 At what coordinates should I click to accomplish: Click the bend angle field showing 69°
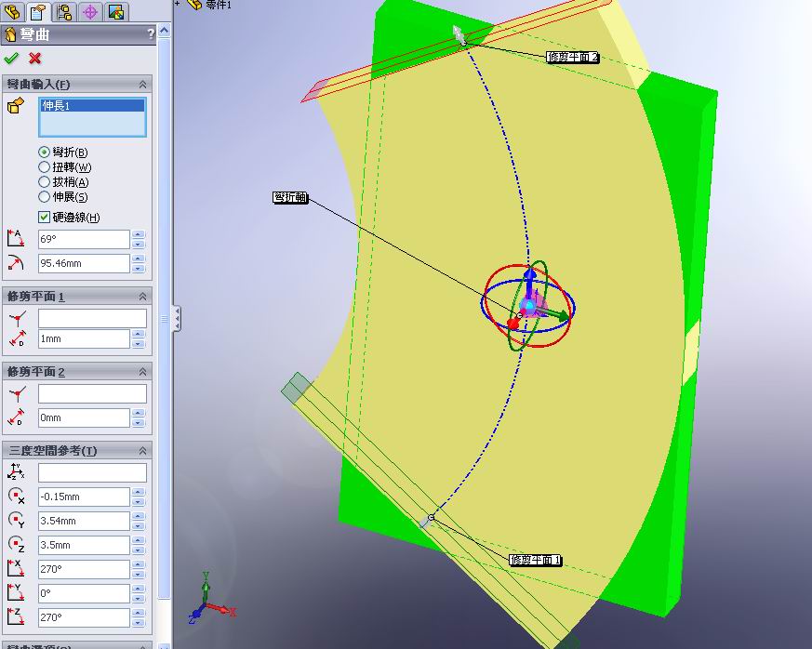point(84,239)
